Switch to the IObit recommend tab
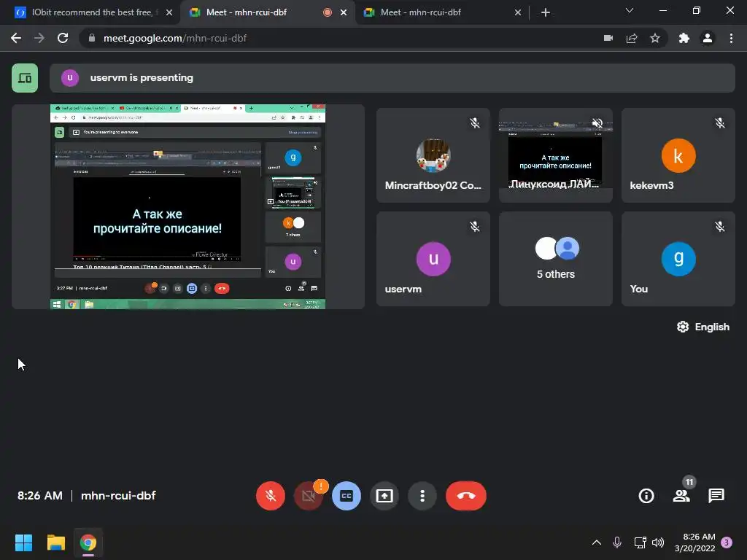 coord(93,12)
